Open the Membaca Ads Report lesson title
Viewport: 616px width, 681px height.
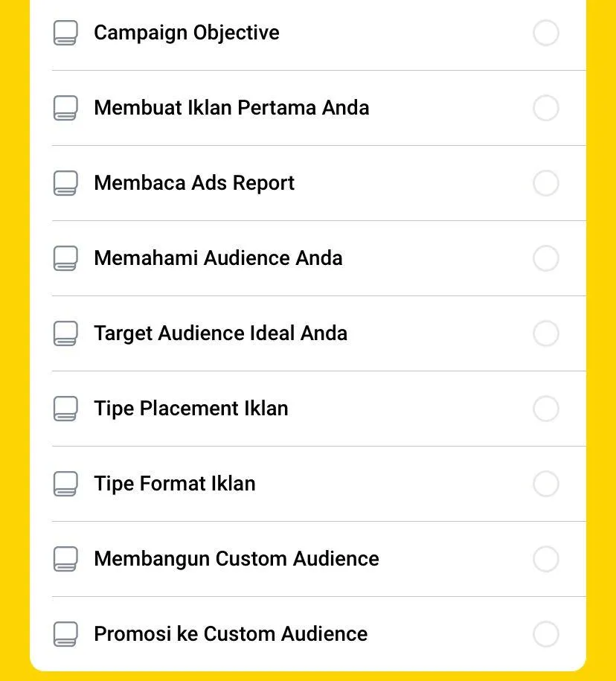tap(194, 183)
